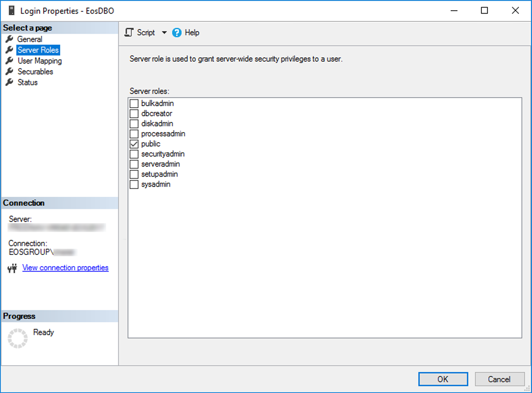Click the server icon in title bar
Screen dimensions: 532x393
(x=12, y=11)
